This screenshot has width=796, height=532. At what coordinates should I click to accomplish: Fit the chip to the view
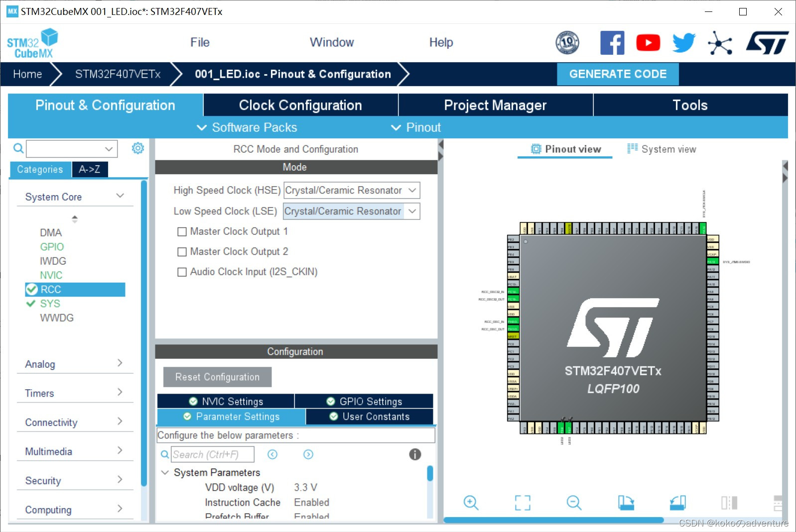click(523, 503)
